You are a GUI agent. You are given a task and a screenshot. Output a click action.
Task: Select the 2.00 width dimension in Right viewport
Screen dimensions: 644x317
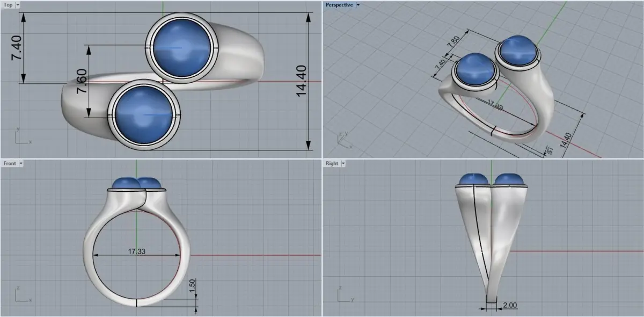coord(510,305)
